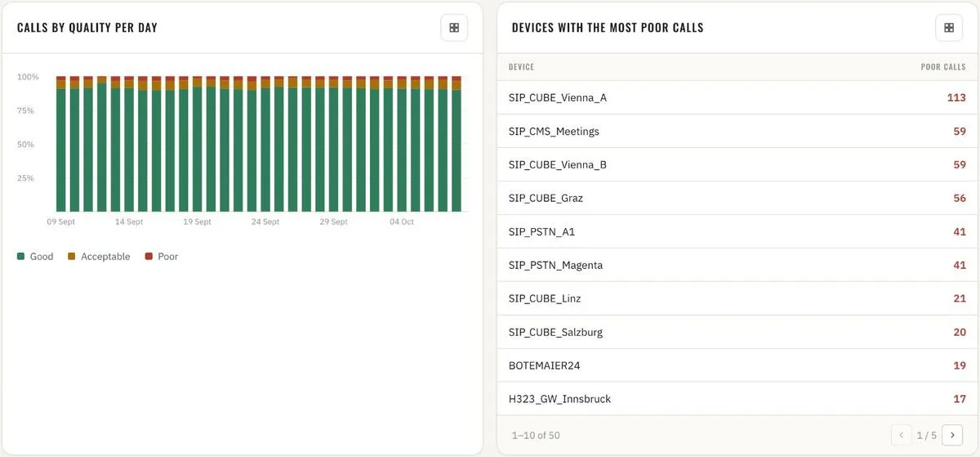This screenshot has width=980, height=457.
Task: Toggle Poor series in chart legend
Action: tap(161, 257)
